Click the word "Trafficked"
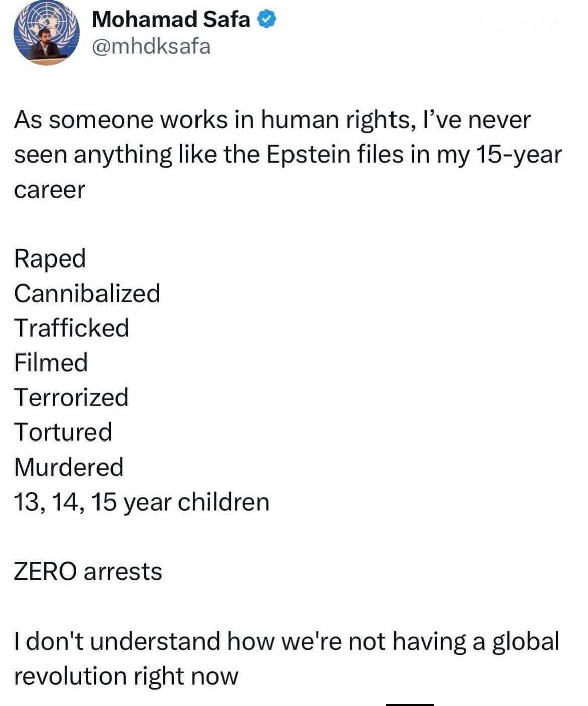Viewport: 588px width, 706px height. pyautogui.click(x=71, y=328)
